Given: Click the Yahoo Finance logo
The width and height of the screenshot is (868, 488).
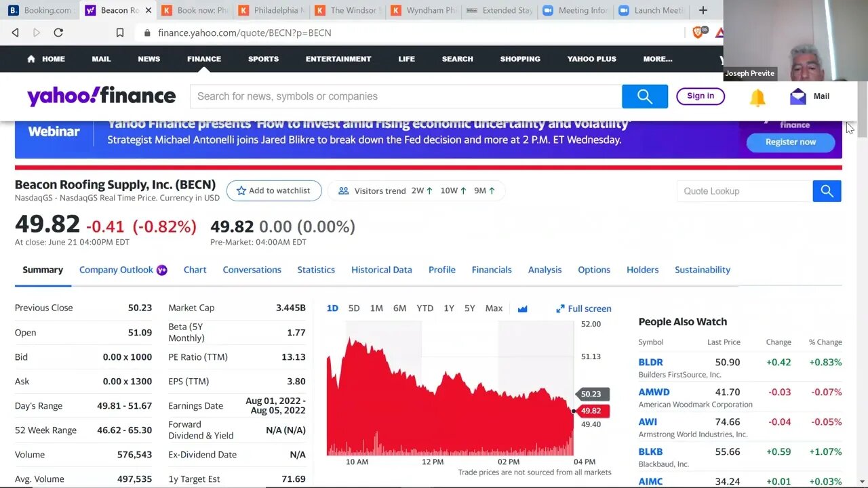Looking at the screenshot, I should (x=101, y=96).
